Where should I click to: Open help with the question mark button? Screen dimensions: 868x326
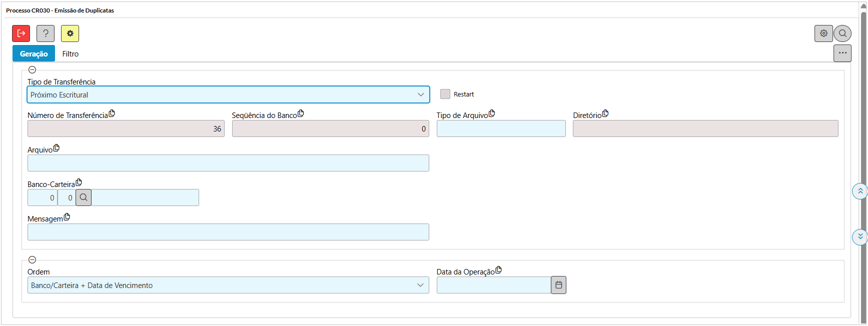click(x=46, y=33)
